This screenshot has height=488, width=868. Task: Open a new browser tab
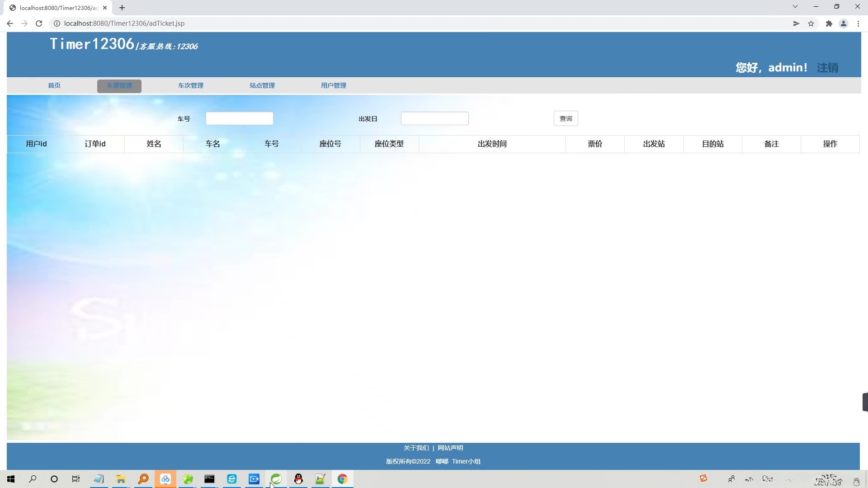122,8
